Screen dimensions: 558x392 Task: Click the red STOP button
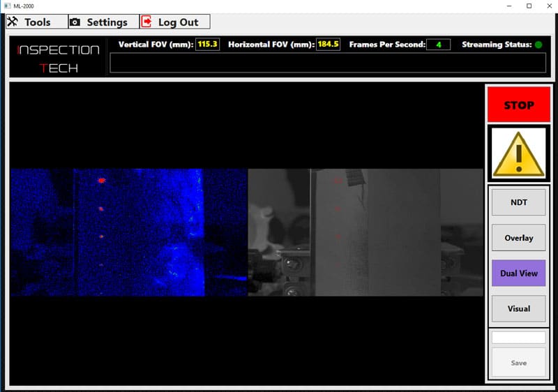pos(518,105)
